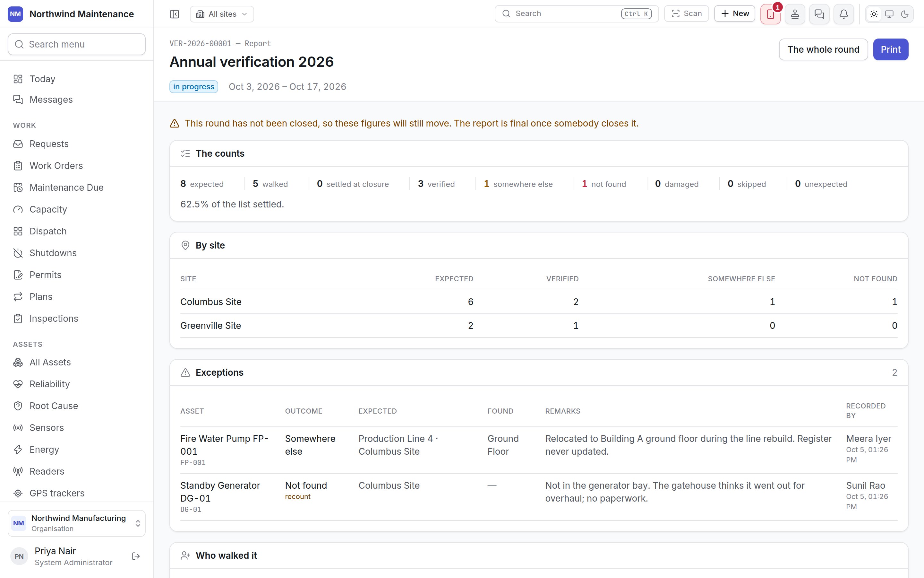Click the Sensors icon
Screen dimensions: 924x578
(x=18, y=427)
